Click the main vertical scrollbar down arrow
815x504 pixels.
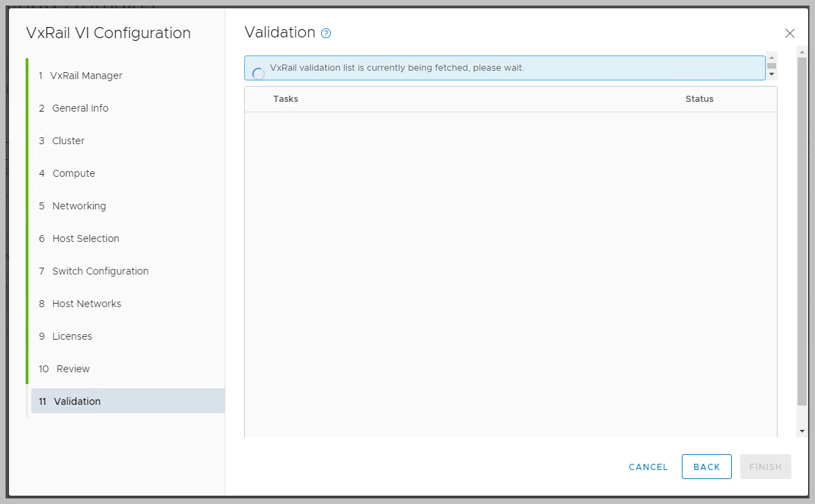[x=802, y=431]
